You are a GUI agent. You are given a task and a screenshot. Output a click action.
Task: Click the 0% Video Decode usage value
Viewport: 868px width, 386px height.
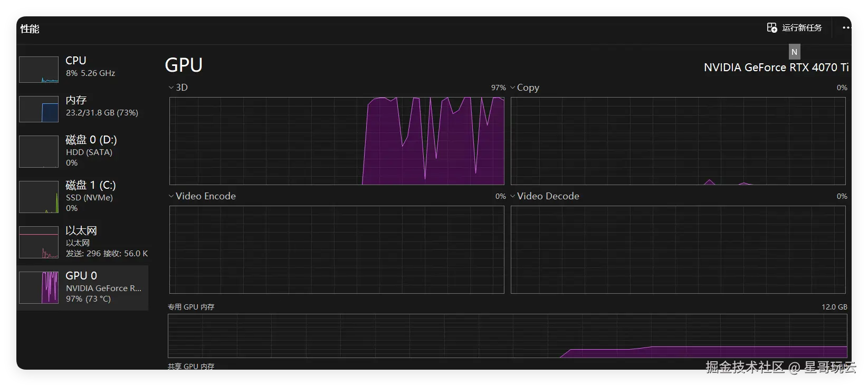coord(842,196)
